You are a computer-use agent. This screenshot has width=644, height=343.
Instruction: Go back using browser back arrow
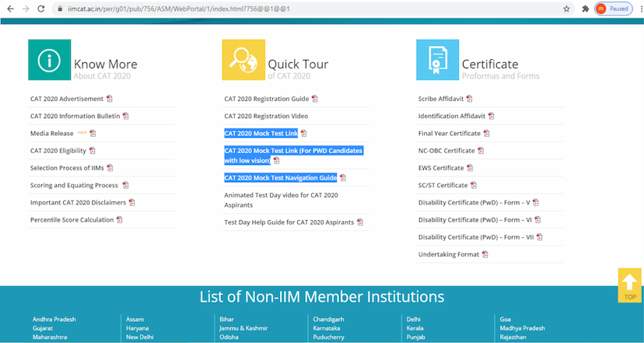click(x=9, y=9)
